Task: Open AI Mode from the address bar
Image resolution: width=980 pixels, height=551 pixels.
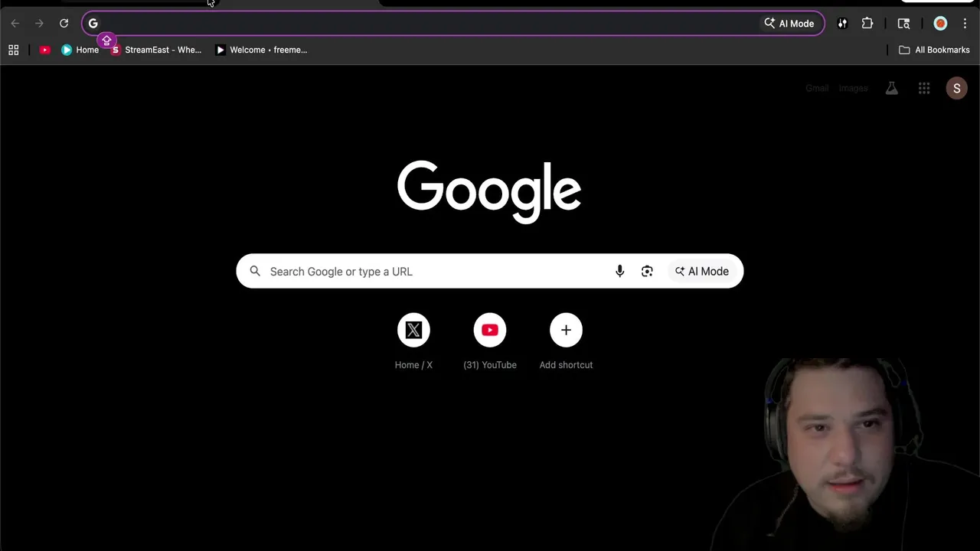Action: coord(789,24)
